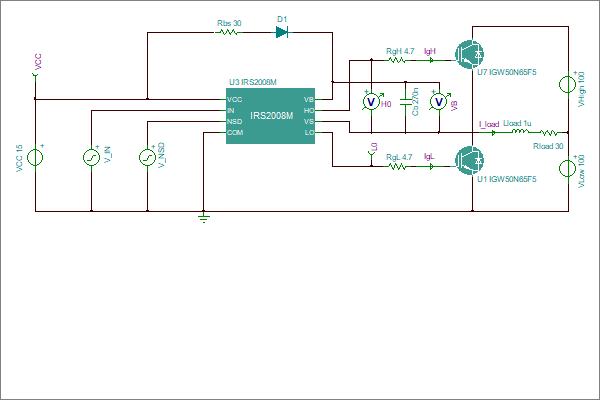Click the Rbs 30 text label
Viewport: 600px width, 400px height.
pos(229,23)
